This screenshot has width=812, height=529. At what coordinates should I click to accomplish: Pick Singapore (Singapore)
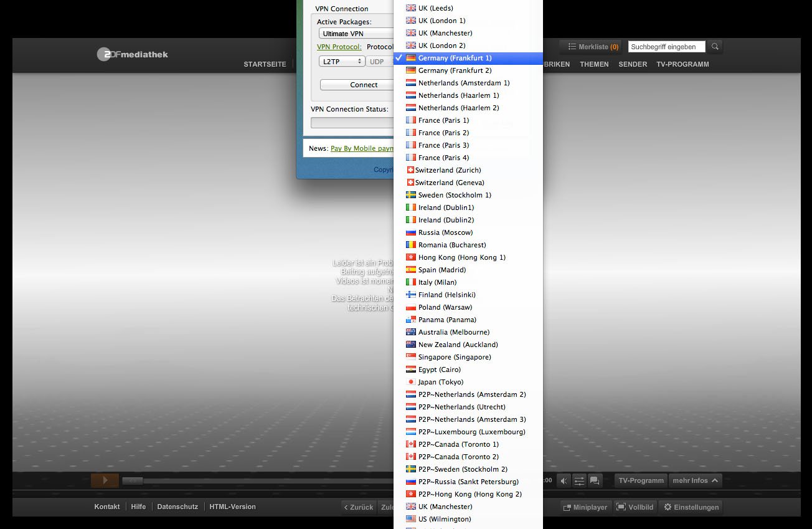click(468, 357)
